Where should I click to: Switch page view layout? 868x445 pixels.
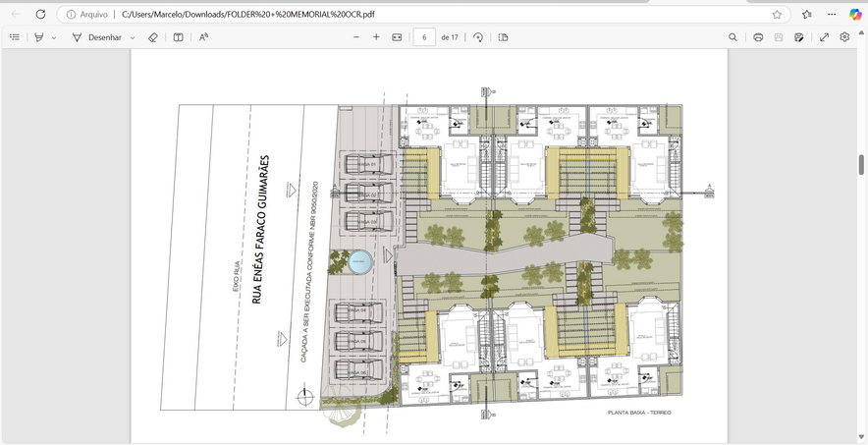[503, 37]
